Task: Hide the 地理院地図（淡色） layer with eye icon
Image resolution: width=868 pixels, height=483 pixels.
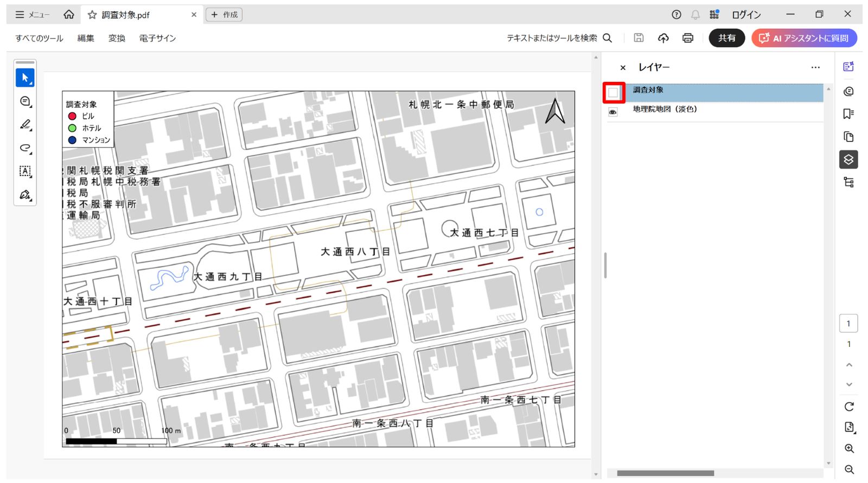Action: 613,112
